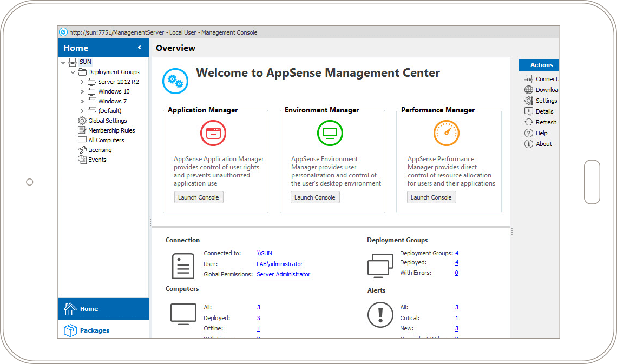Screen dimensions: 617x364
Task: Click the Performance Manager orange gauge icon
Action: [447, 133]
